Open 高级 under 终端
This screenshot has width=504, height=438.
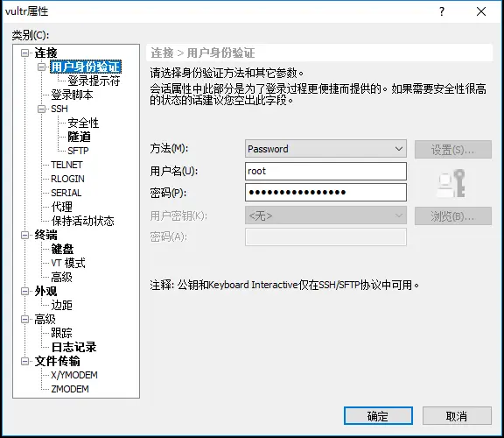62,277
